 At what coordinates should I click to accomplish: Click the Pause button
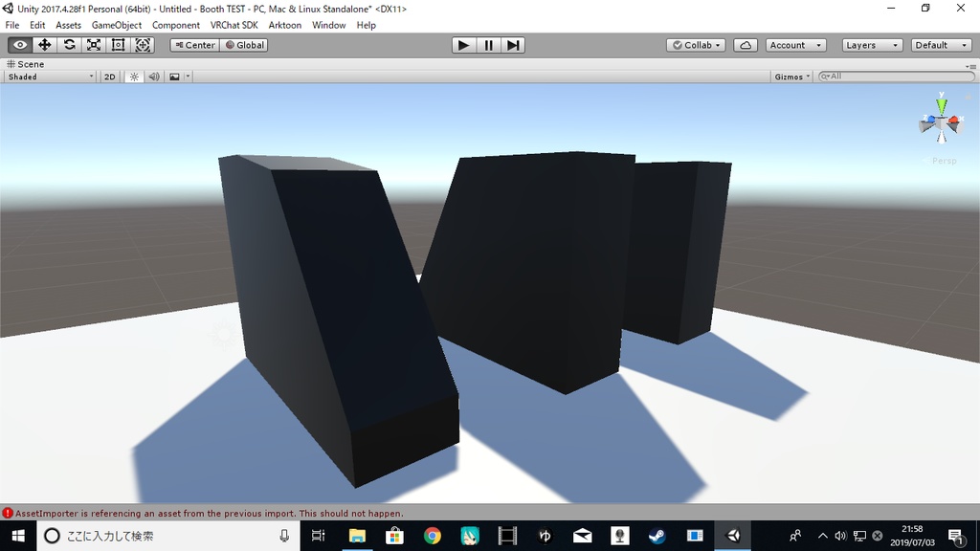(x=488, y=45)
